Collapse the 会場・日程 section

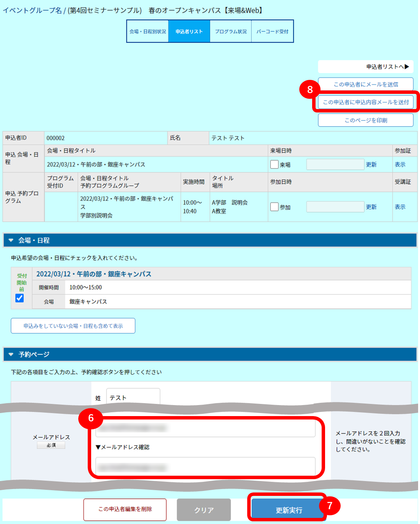tap(210, 240)
